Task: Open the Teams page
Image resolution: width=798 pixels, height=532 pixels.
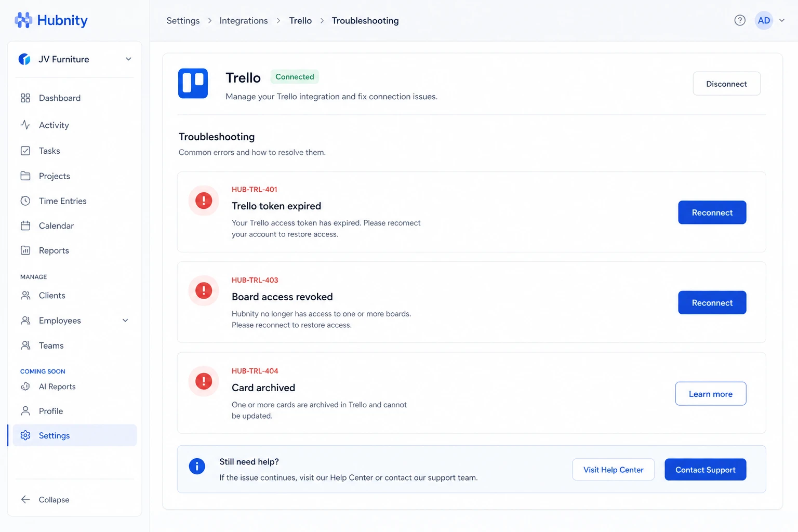Action: click(75, 345)
